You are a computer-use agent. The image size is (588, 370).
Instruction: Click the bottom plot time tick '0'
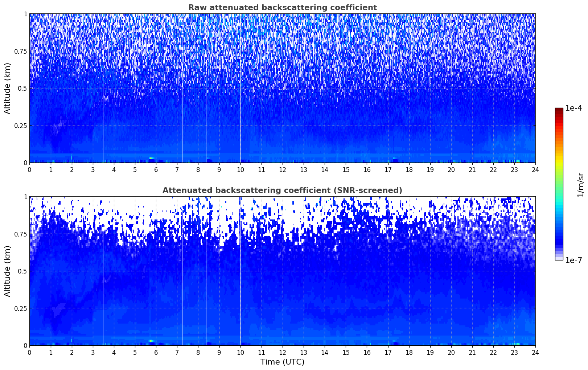click(x=29, y=352)
